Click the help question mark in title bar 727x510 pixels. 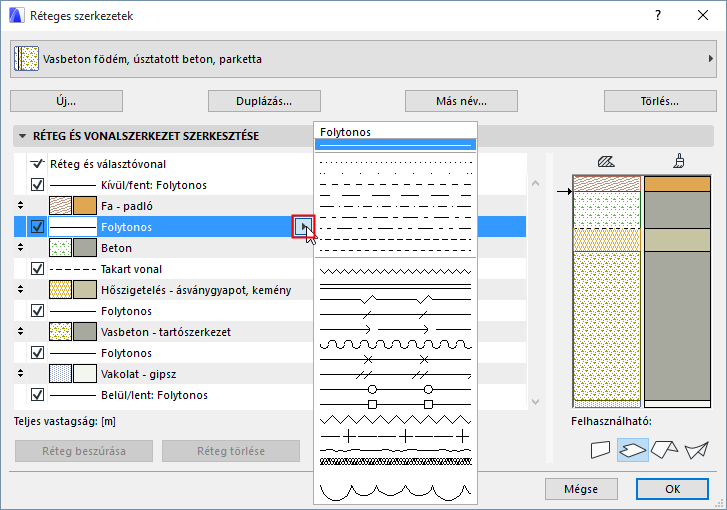tap(658, 15)
